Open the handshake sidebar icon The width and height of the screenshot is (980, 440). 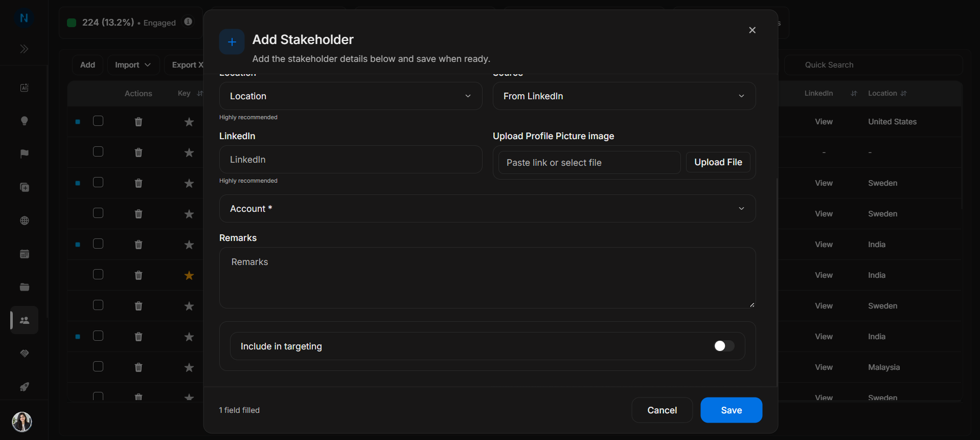pos(24,354)
